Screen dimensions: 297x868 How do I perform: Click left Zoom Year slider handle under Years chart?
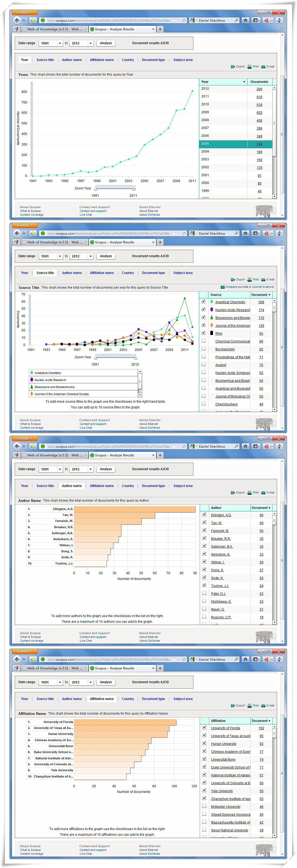tap(96, 189)
